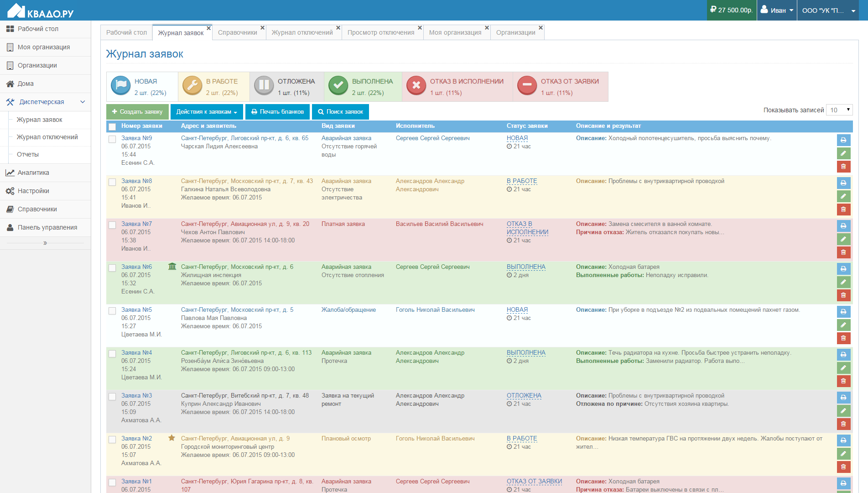
Task: Click the balance 27 500.00р. indicator
Action: pyautogui.click(x=732, y=10)
